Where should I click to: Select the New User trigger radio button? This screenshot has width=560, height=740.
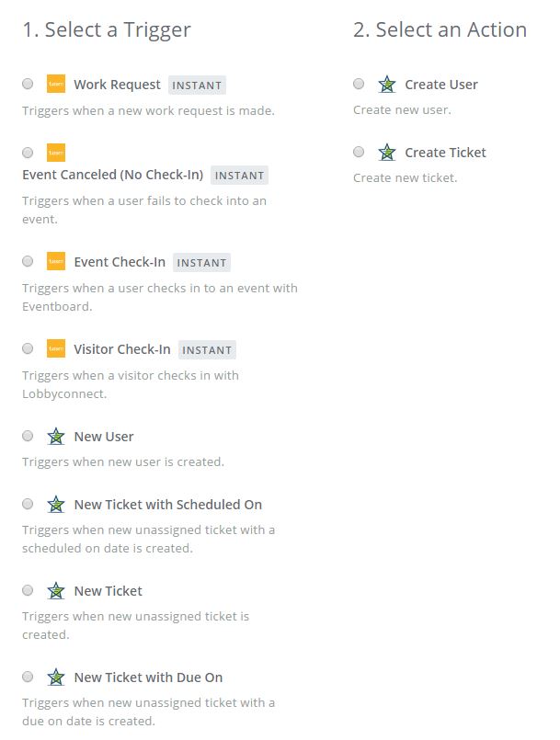(28, 436)
